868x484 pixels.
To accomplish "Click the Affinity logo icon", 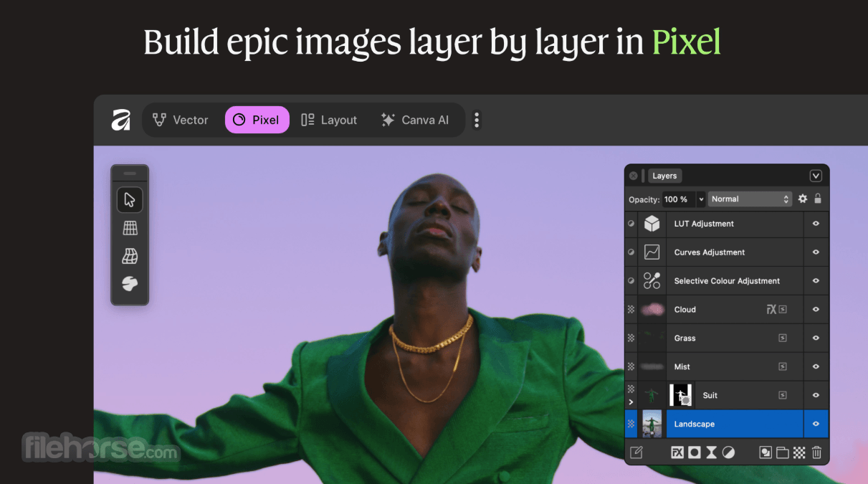I will click(x=120, y=120).
